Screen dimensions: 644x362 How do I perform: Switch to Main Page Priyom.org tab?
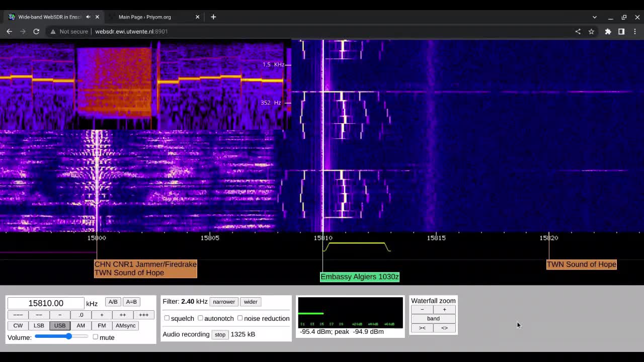click(x=145, y=17)
